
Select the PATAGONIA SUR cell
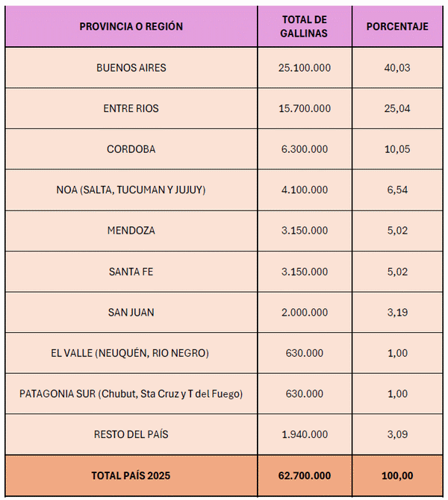click(x=131, y=393)
